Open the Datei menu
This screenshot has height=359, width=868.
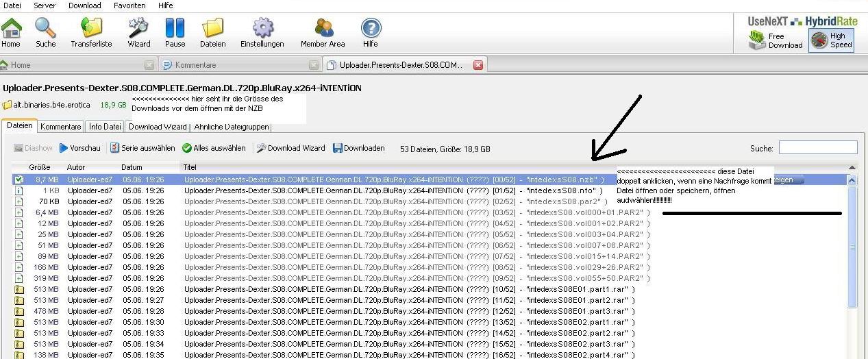[12, 5]
